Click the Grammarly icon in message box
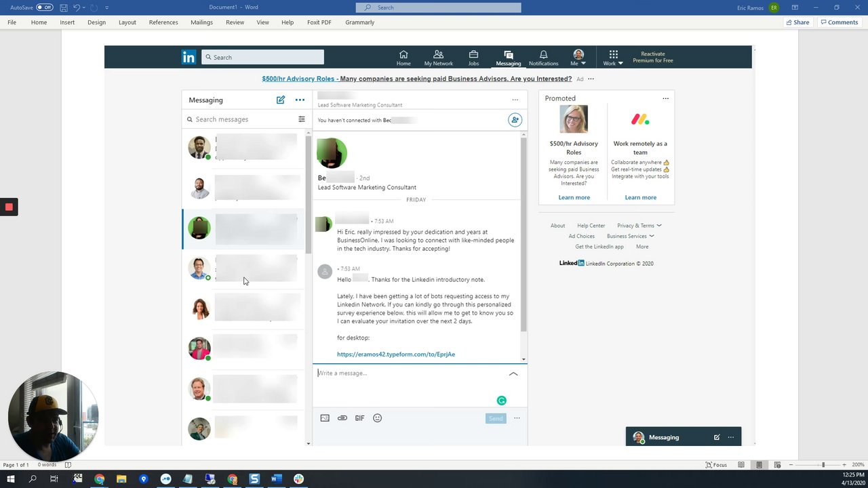 pos(502,401)
